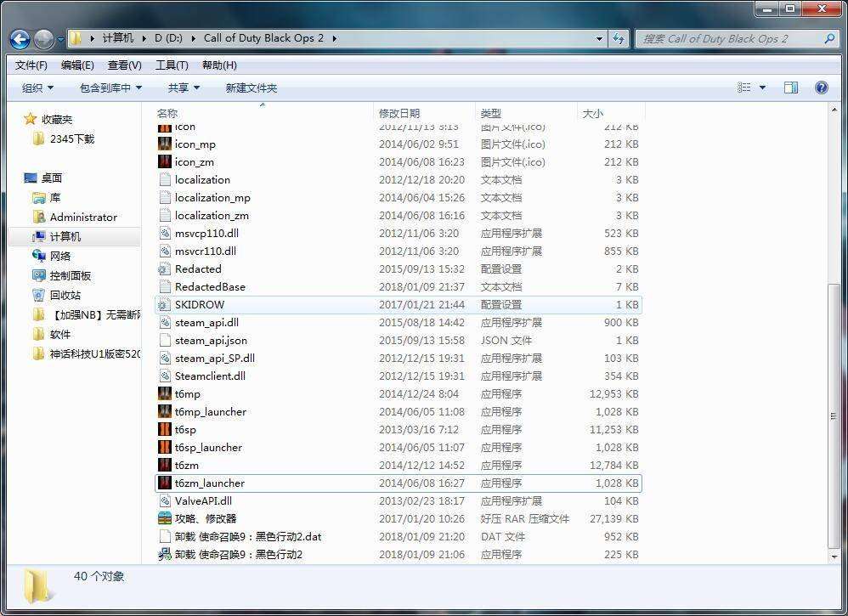Click the t6sp_launcher application icon
The width and height of the screenshot is (848, 616).
point(164,447)
